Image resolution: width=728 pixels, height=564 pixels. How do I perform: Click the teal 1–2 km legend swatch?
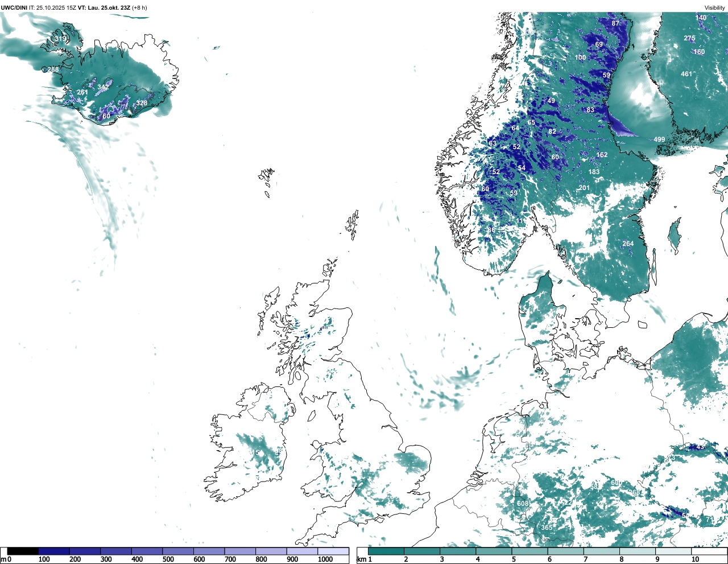pyautogui.click(x=386, y=551)
